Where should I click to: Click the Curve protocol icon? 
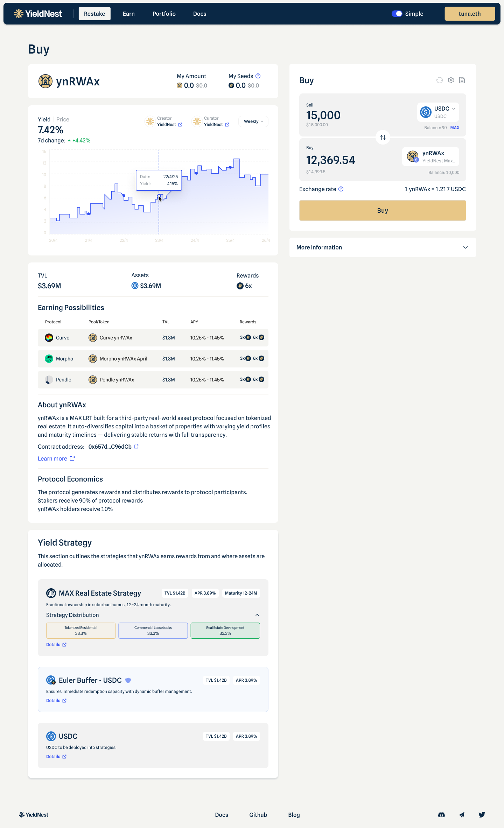click(49, 338)
